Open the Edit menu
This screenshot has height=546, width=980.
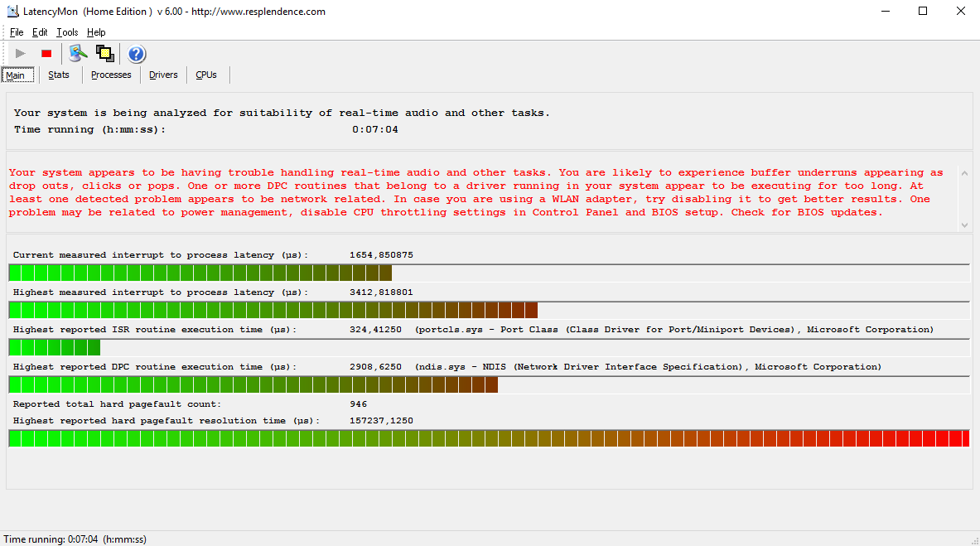pyautogui.click(x=40, y=32)
